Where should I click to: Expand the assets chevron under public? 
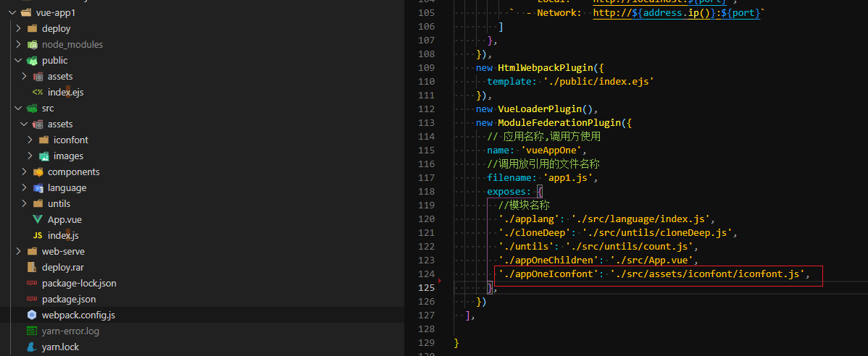25,76
